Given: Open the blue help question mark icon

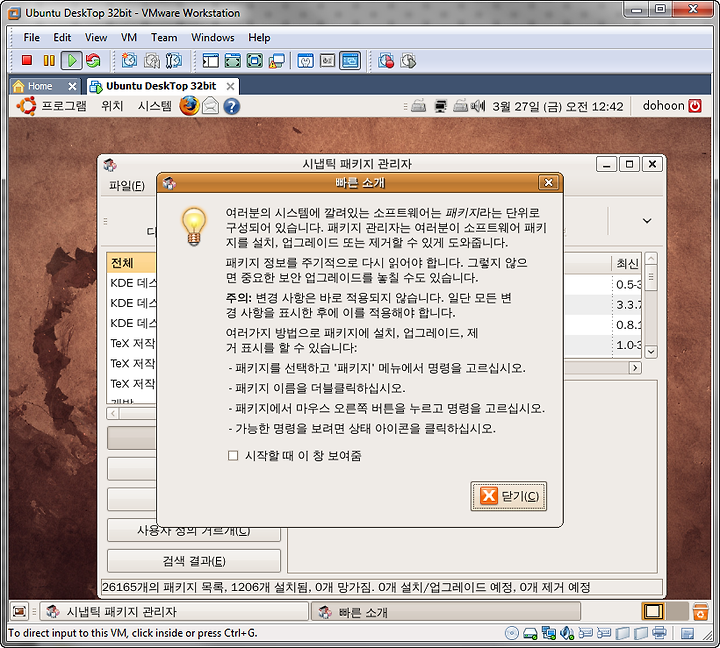Looking at the screenshot, I should point(232,107).
